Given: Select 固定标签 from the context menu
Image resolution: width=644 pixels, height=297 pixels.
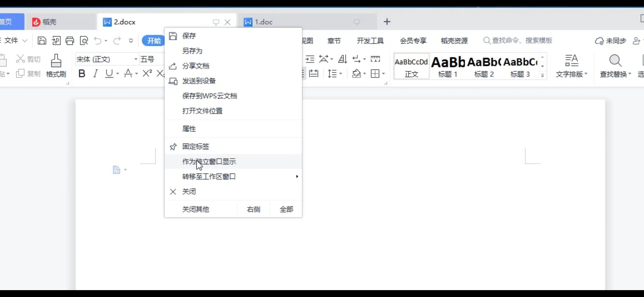Looking at the screenshot, I should coord(195,146).
